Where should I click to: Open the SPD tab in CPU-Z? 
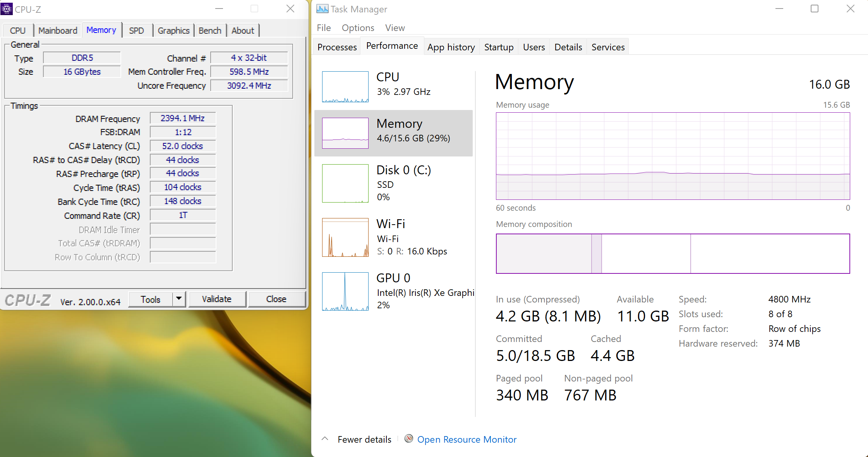tap(137, 31)
